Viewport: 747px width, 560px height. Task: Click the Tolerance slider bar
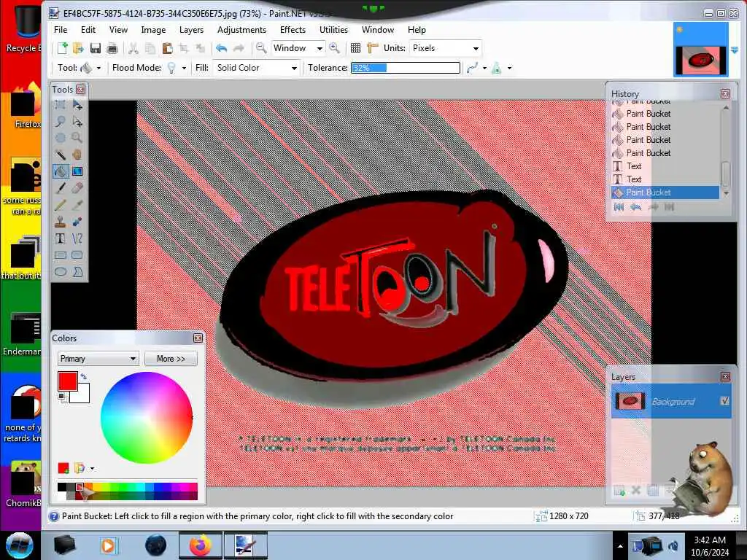[406, 68]
